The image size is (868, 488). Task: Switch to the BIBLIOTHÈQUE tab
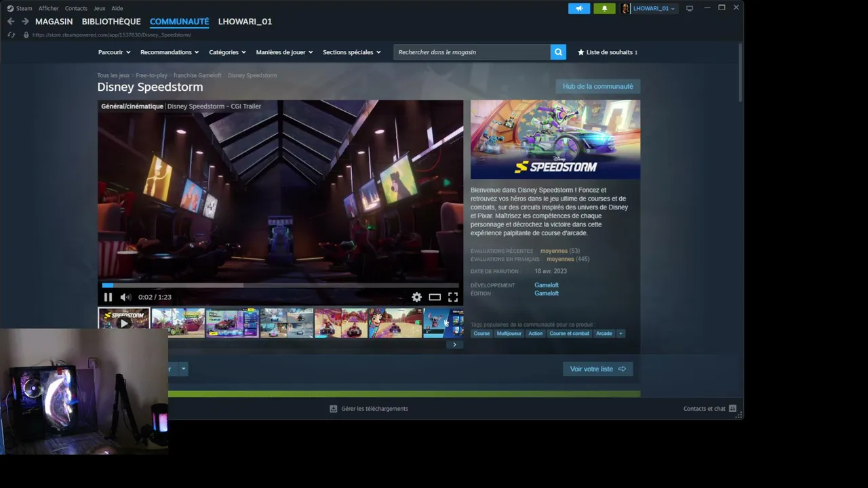point(111,22)
